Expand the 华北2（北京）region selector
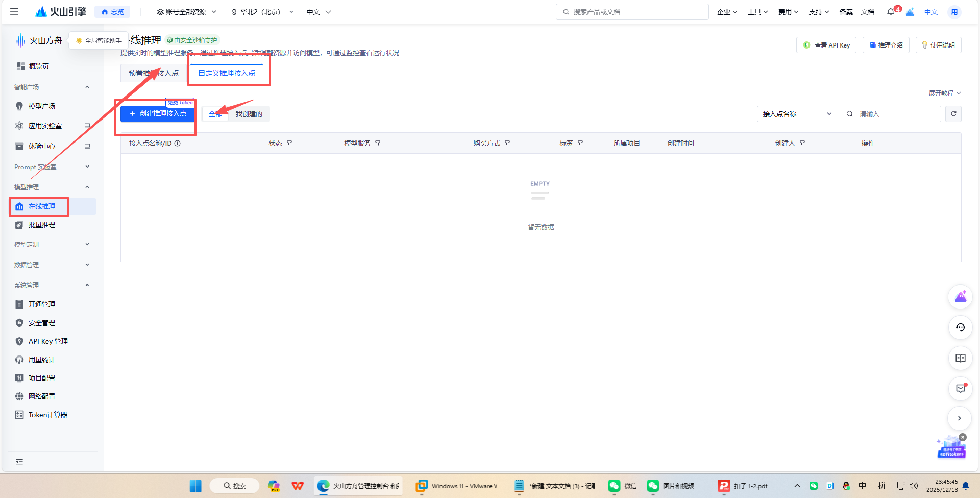The width and height of the screenshot is (980, 498). 262,11
